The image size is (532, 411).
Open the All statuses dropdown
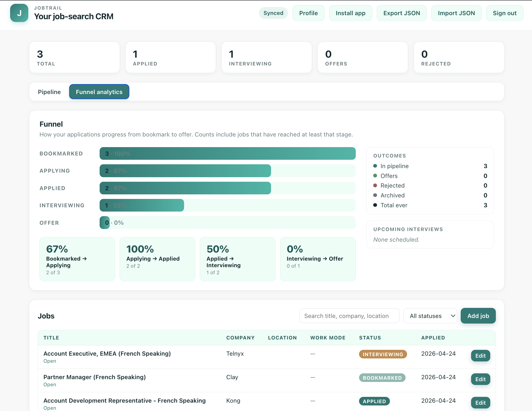430,316
